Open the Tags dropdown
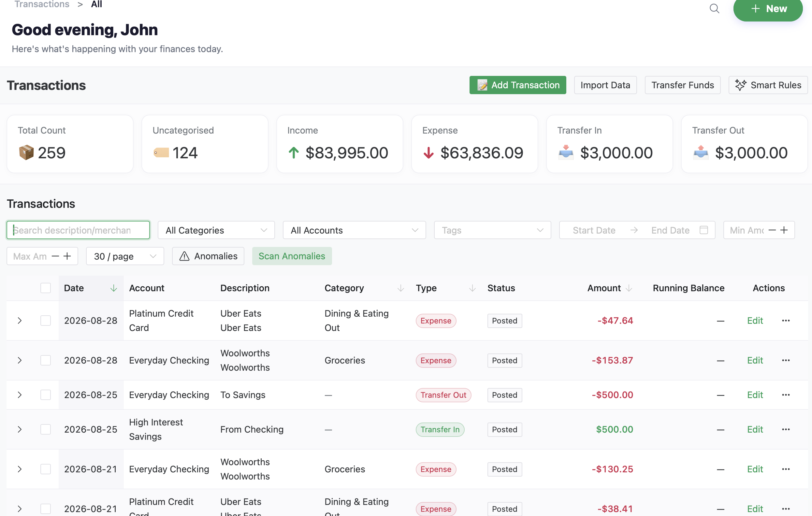812x516 pixels. pos(492,230)
